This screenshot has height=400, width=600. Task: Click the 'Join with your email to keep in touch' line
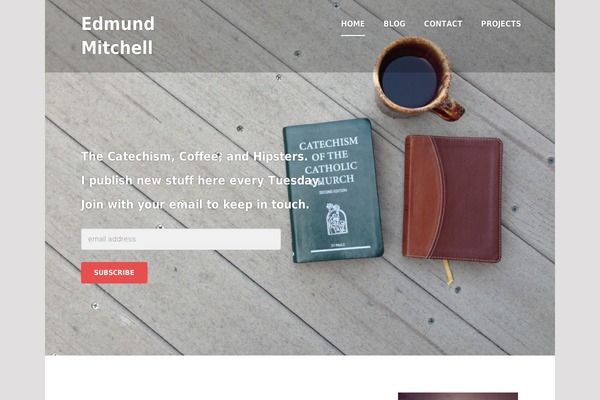(x=195, y=204)
